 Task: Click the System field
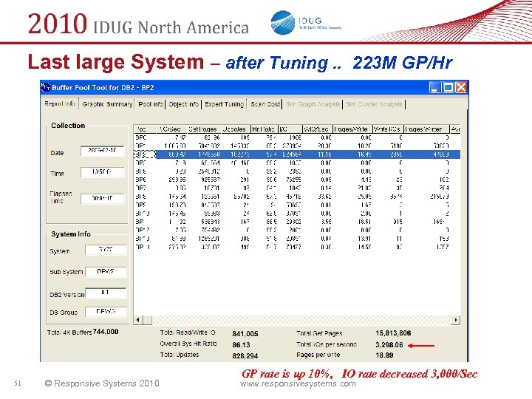[x=106, y=250]
